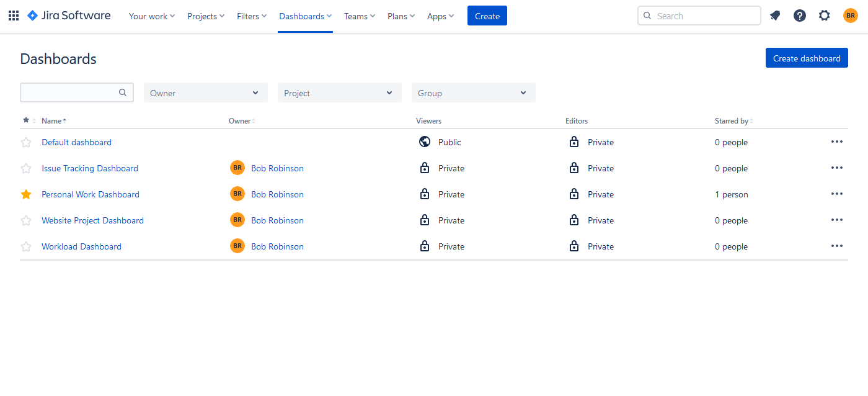
Task: Click the search magnifier in dashboard filter
Action: (122, 92)
